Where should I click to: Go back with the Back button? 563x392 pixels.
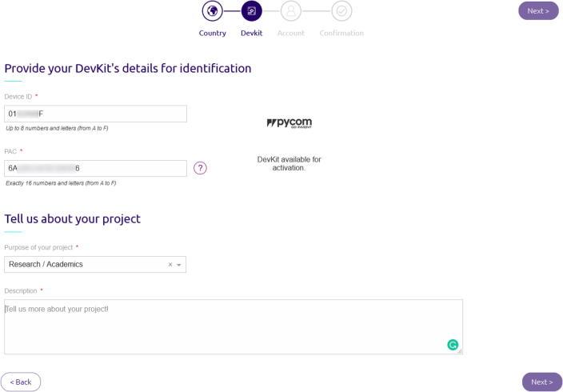tap(21, 382)
